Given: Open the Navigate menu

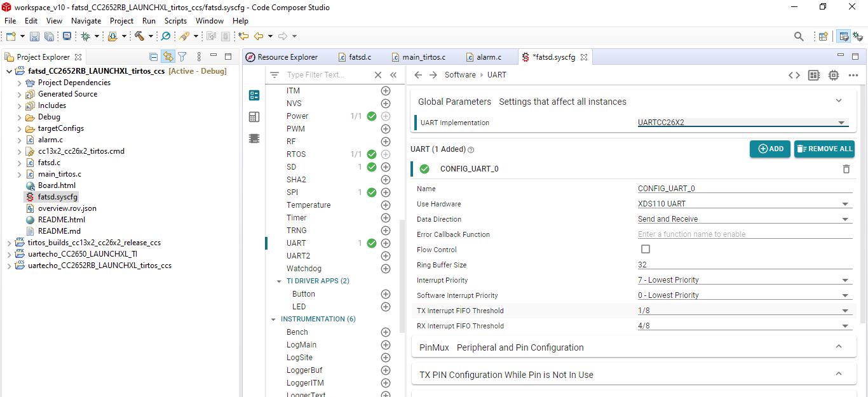Looking at the screenshot, I should pos(86,21).
